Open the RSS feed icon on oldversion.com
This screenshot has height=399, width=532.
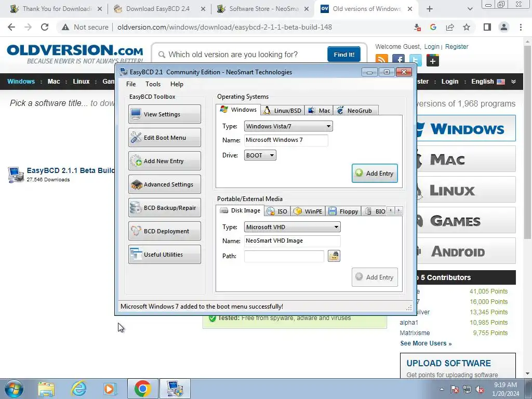[x=382, y=60]
